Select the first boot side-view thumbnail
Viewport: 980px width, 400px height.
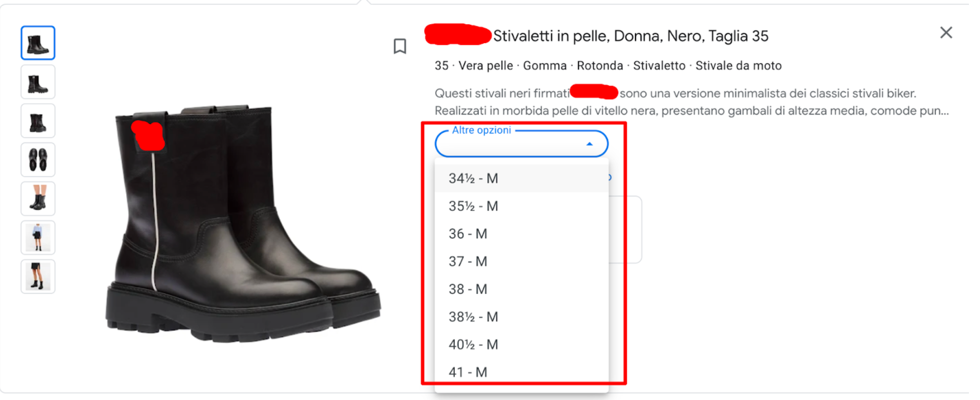(38, 43)
